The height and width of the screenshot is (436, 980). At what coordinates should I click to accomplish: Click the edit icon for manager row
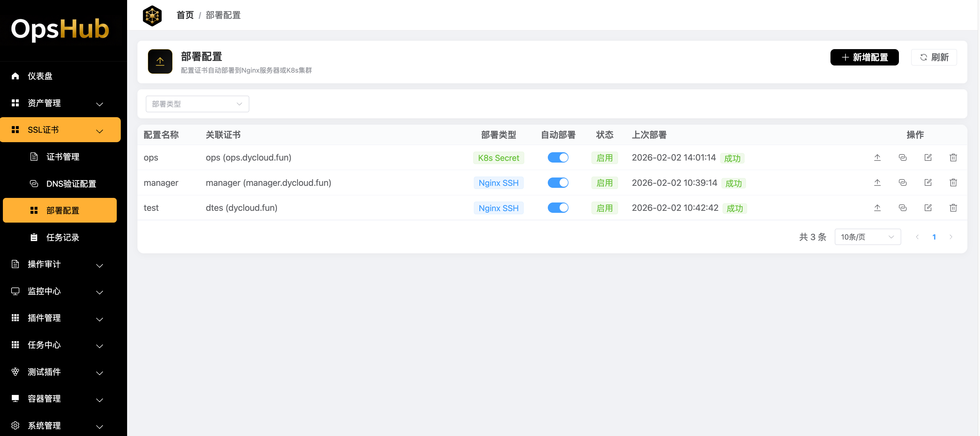pos(928,182)
